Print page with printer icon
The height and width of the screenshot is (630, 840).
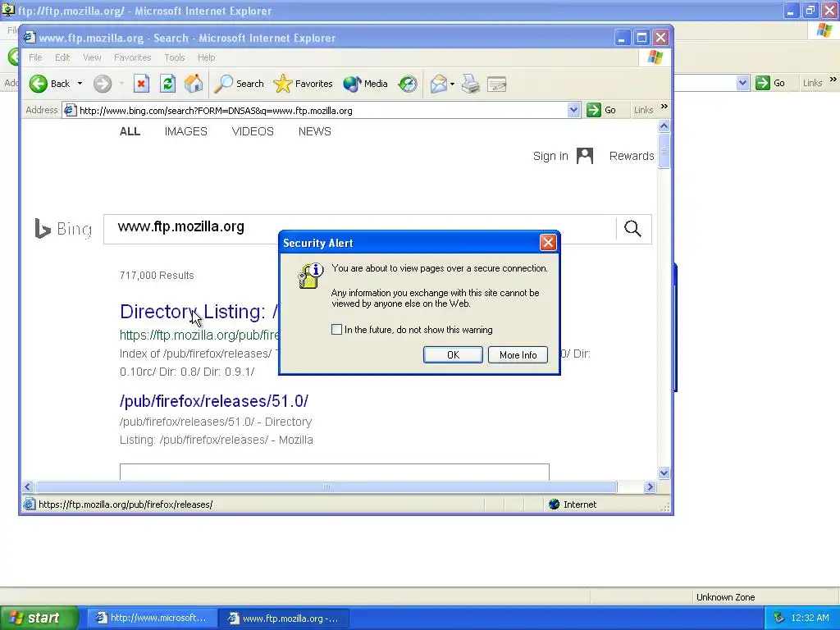(471, 84)
